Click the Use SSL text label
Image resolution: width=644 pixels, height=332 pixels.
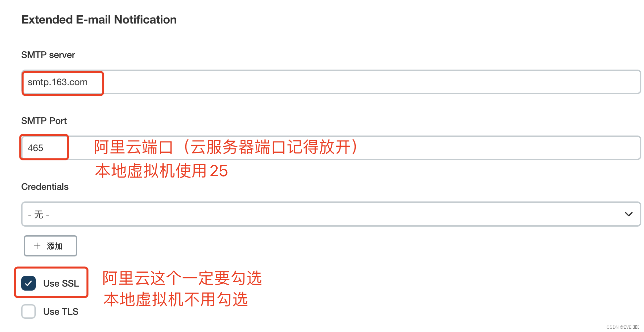[61, 283]
